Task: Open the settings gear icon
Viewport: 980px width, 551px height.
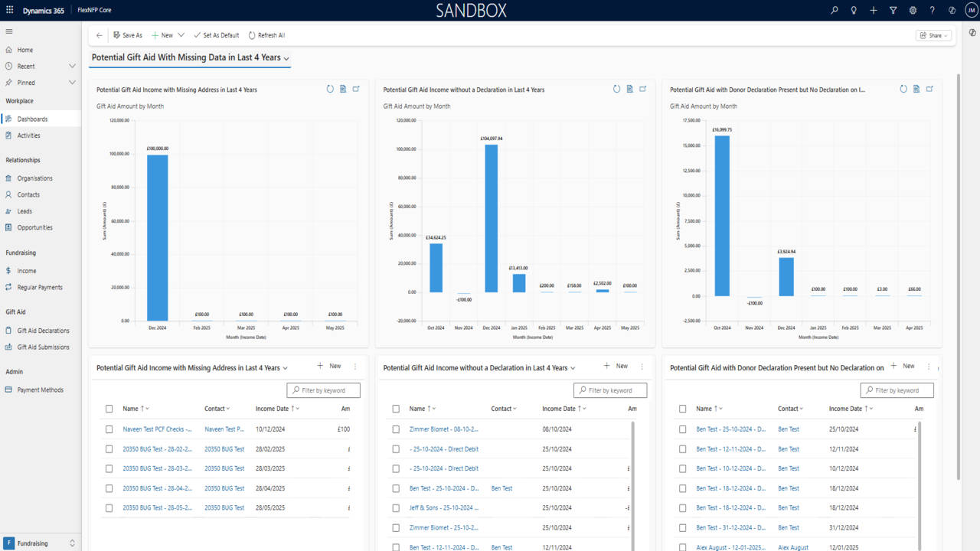Action: [x=913, y=11]
